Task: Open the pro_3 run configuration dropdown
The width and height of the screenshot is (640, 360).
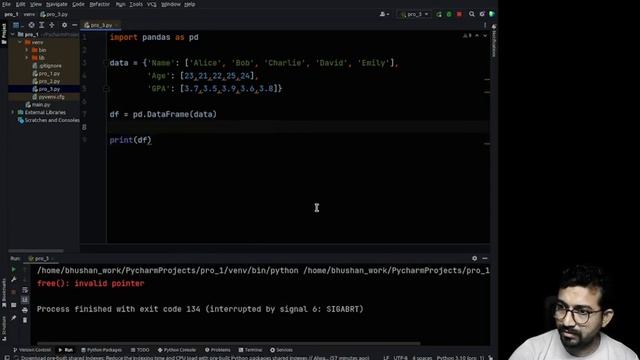Action: click(x=414, y=14)
